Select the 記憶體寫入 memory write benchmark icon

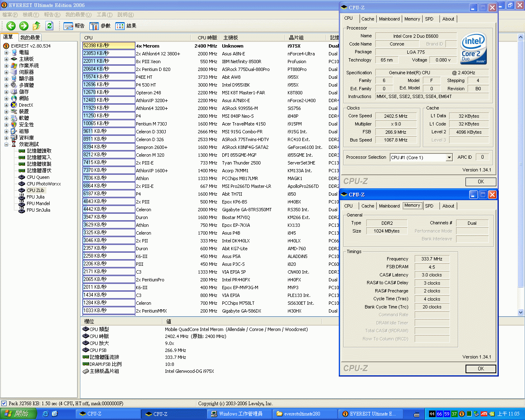tap(22, 157)
